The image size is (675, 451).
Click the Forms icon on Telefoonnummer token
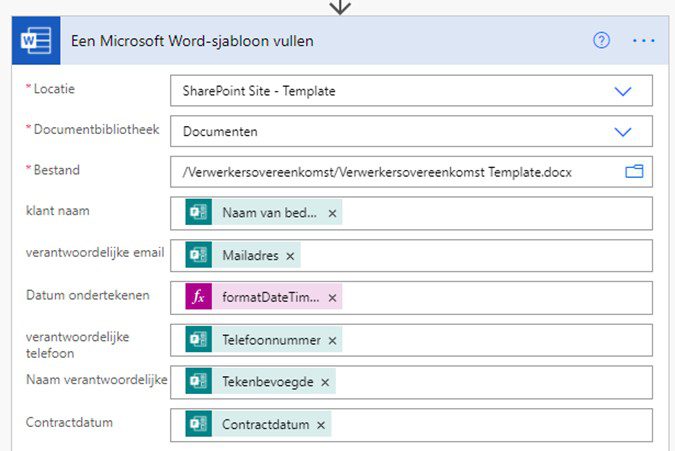tap(198, 340)
